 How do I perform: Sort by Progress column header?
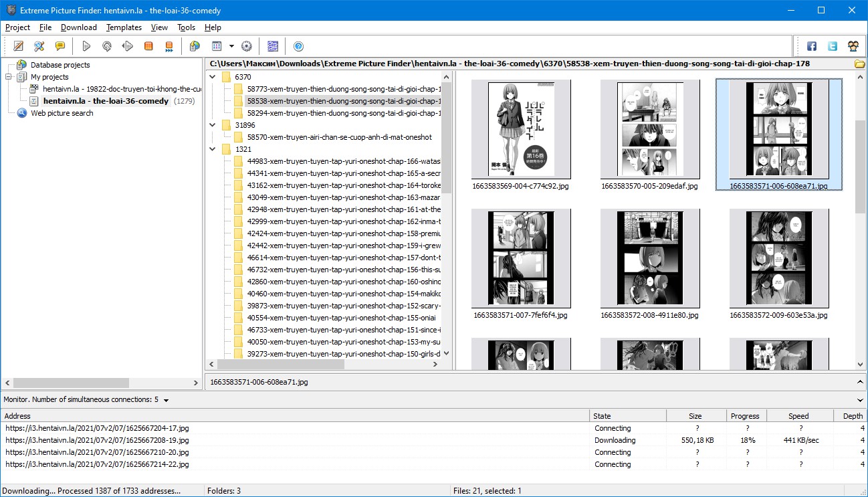pos(746,416)
